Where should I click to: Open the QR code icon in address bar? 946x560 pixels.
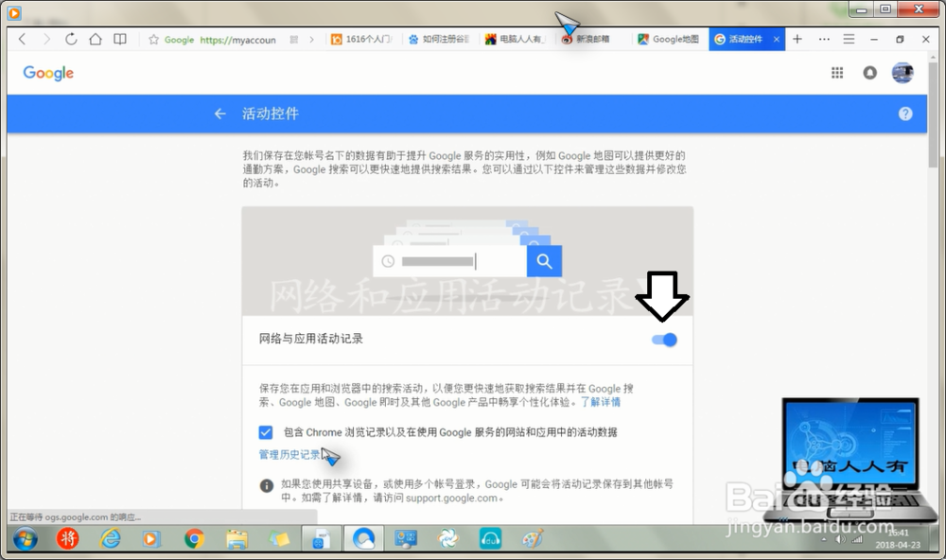coord(294,40)
